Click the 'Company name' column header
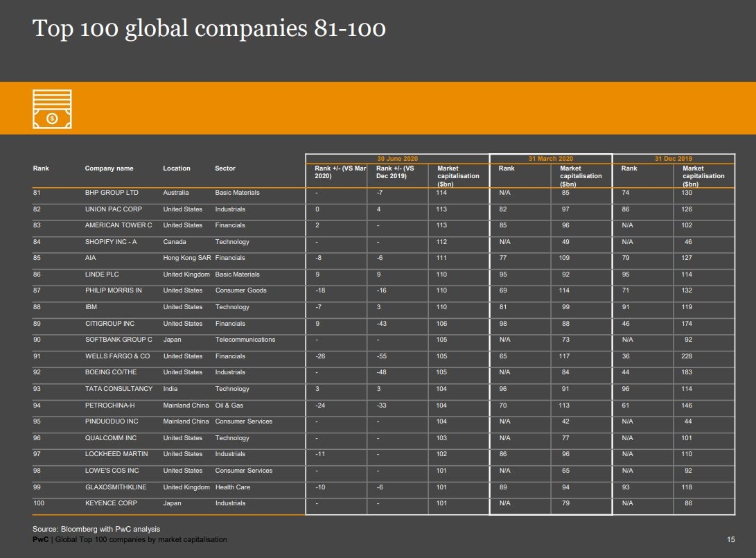756x558 pixels. pyautogui.click(x=109, y=168)
